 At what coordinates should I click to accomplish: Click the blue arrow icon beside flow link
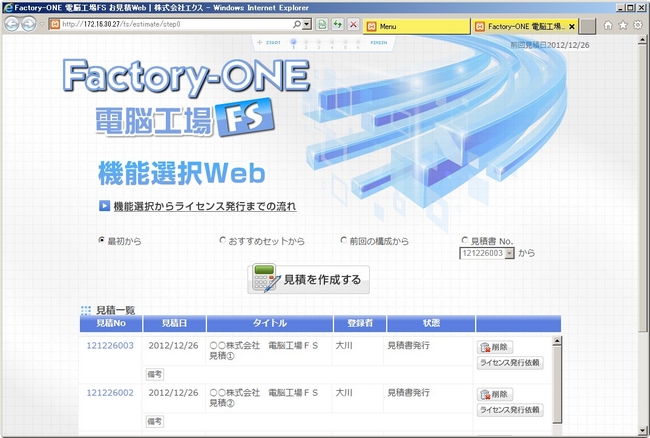pyautogui.click(x=104, y=206)
